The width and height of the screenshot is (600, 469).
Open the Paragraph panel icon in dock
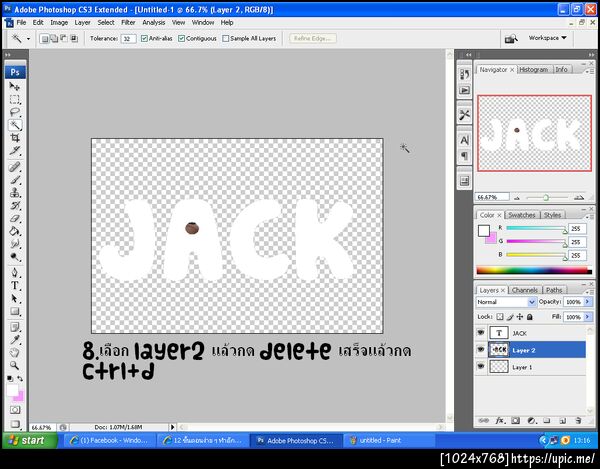click(464, 156)
